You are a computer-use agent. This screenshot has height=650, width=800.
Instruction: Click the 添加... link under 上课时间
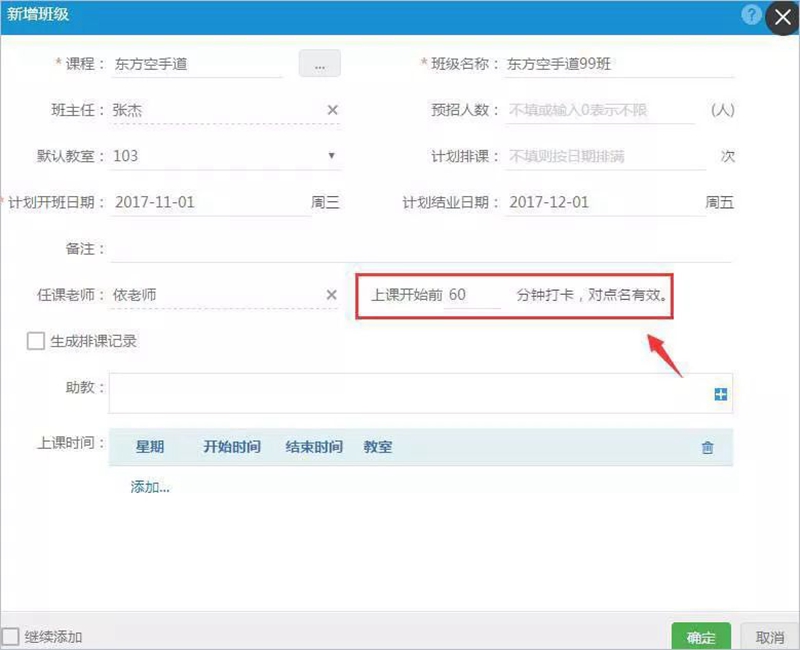pyautogui.click(x=150, y=487)
